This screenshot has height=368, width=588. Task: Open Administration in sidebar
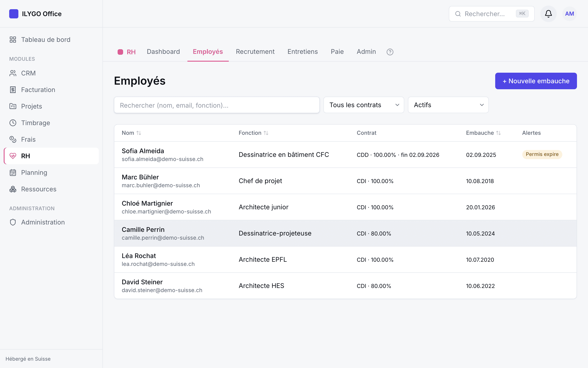point(51,222)
